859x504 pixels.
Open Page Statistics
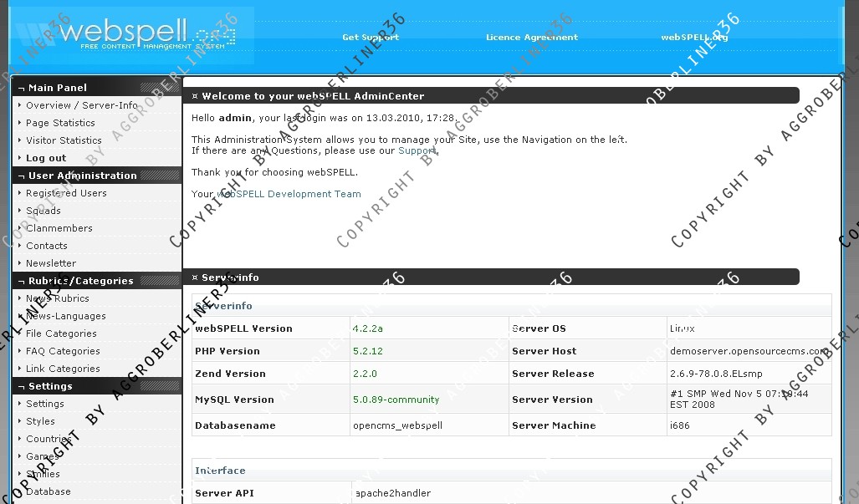pyautogui.click(x=60, y=123)
